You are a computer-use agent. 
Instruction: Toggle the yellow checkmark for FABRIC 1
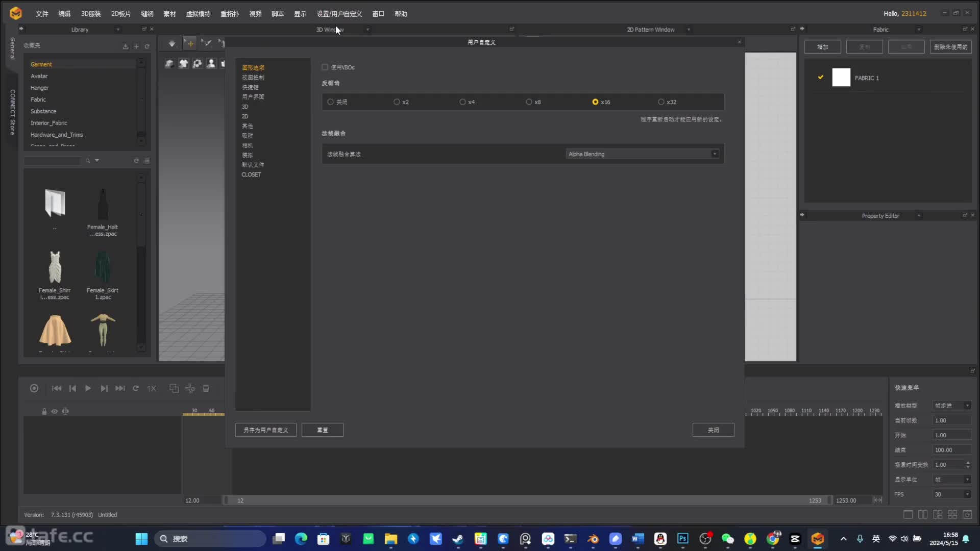click(821, 77)
